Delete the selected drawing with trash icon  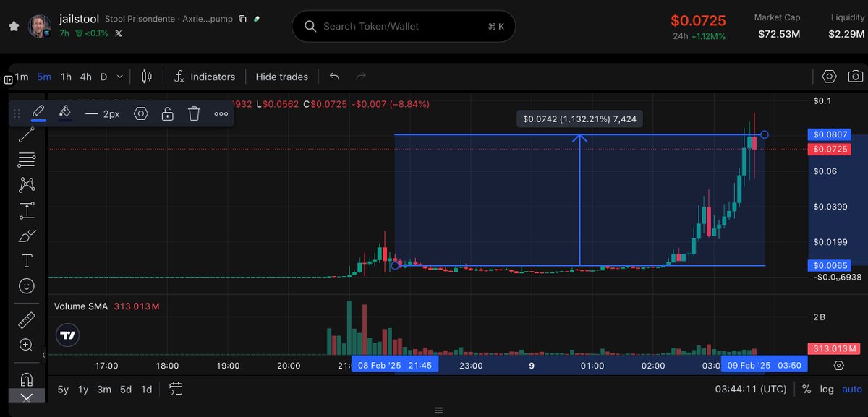[x=194, y=113]
